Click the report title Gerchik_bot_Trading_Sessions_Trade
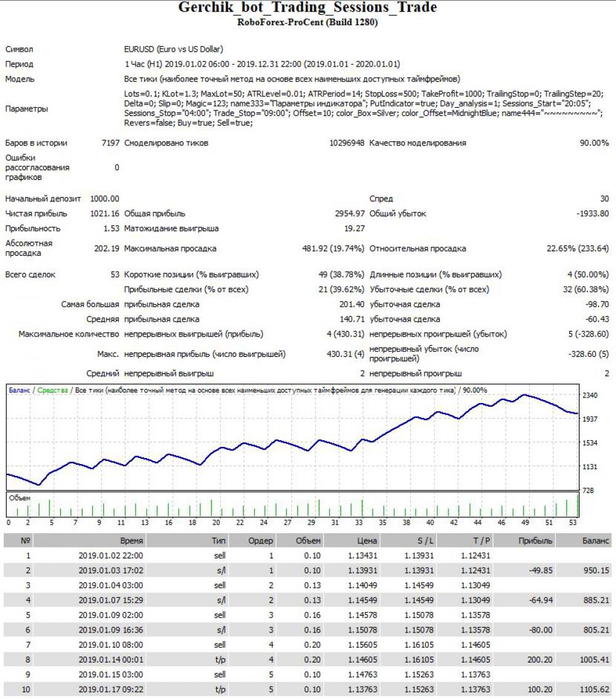This screenshot has width=616, height=699. pos(307,7)
